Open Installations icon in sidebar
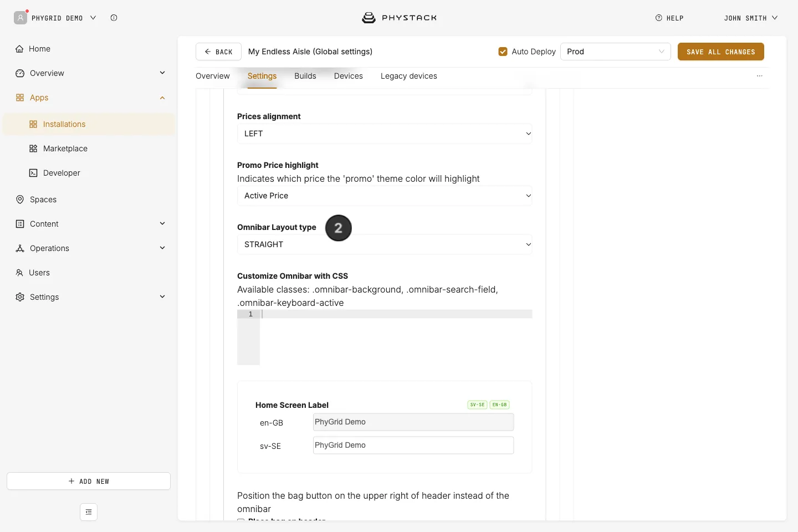The image size is (798, 532). click(x=33, y=124)
